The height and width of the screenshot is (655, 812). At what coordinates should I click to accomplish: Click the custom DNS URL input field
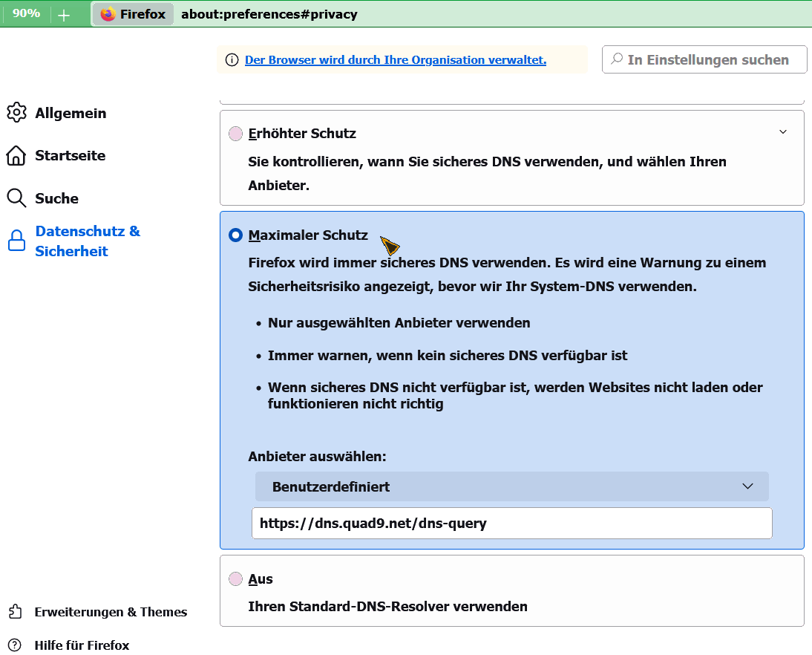point(511,523)
